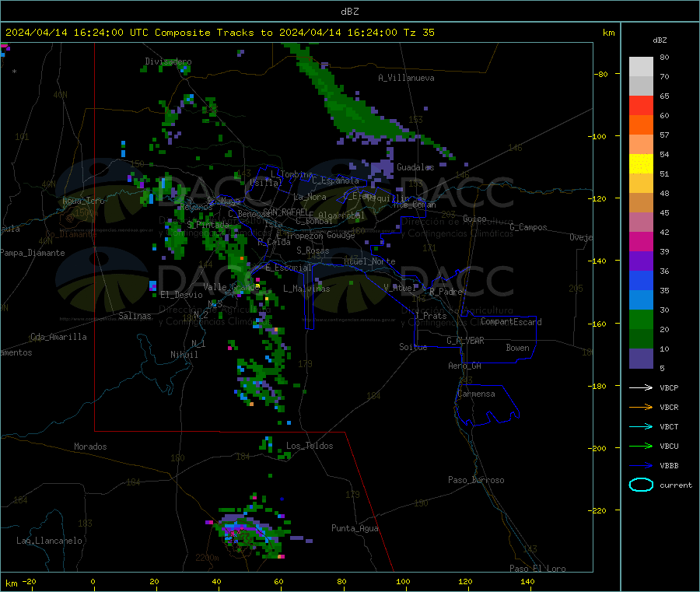This screenshot has width=700, height=592.
Task: Click the Atuel_Norte map label
Action: click(369, 261)
